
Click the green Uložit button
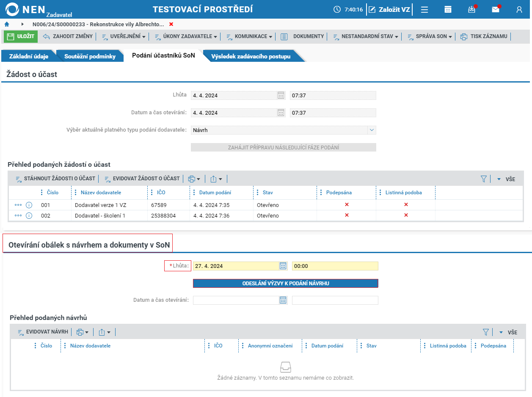pyautogui.click(x=21, y=36)
